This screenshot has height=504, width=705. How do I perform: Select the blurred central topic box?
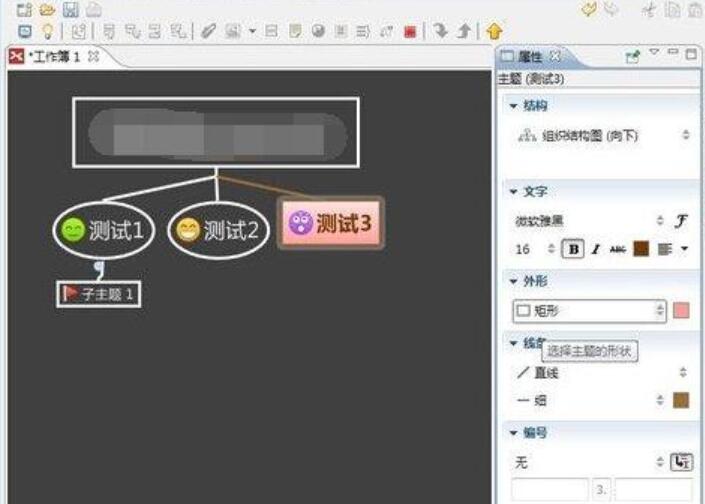pos(216,133)
